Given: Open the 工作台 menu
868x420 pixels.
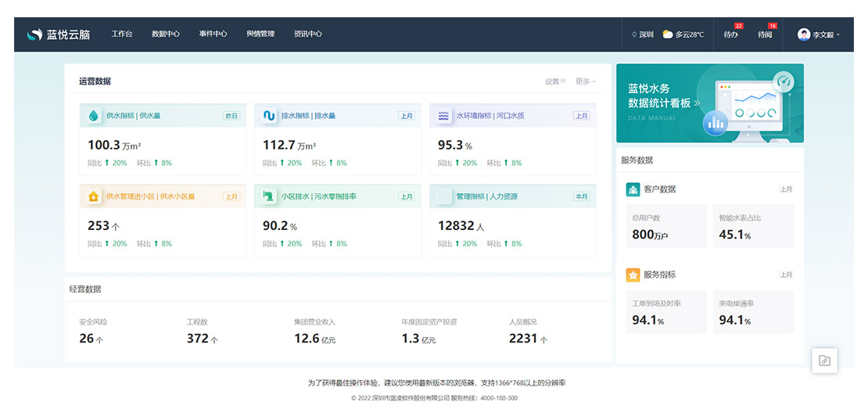Looking at the screenshot, I should pyautogui.click(x=122, y=34).
